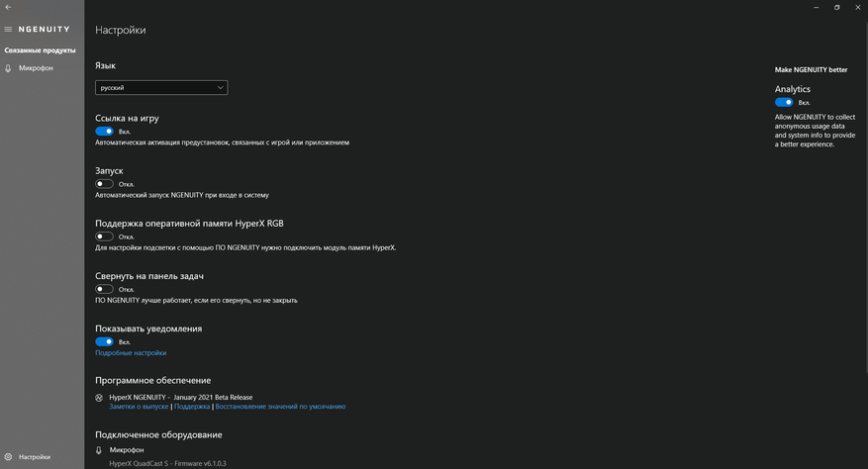Click the microphone icon in the sidebar
Screen dimensions: 868x469
click(x=8, y=68)
